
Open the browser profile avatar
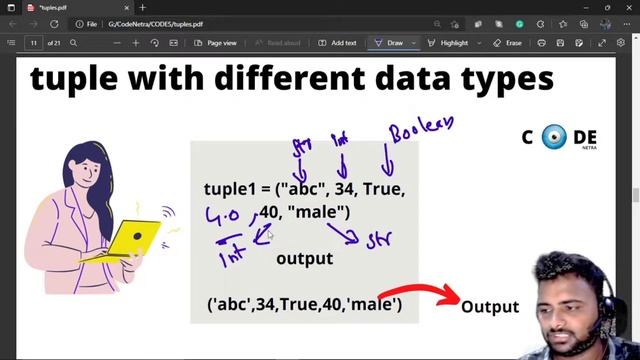(606, 24)
